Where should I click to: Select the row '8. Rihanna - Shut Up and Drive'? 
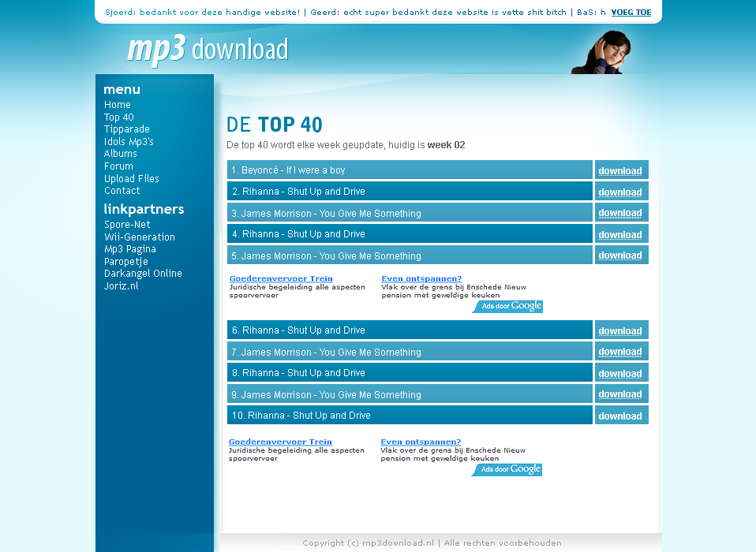click(x=410, y=372)
